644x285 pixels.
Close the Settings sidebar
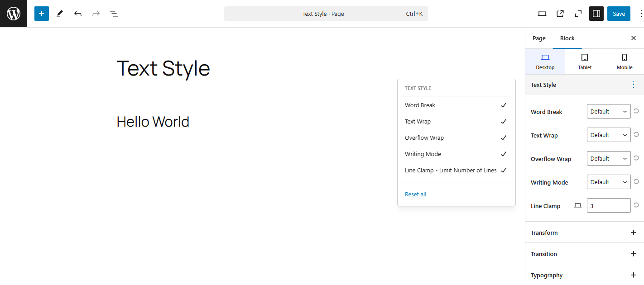coord(634,38)
